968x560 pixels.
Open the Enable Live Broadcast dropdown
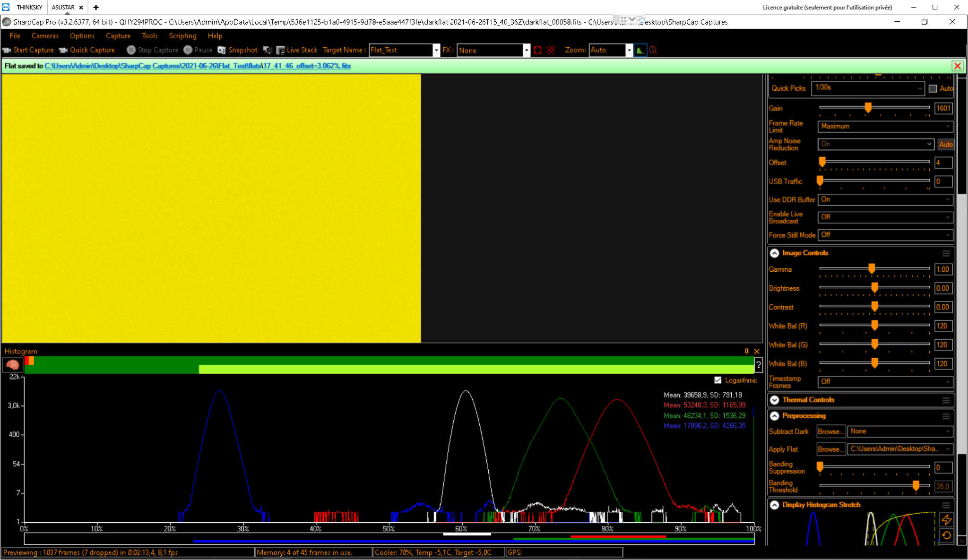[885, 217]
